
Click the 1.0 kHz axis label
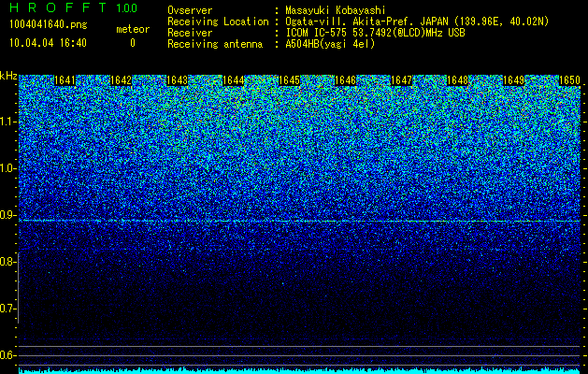7,168
